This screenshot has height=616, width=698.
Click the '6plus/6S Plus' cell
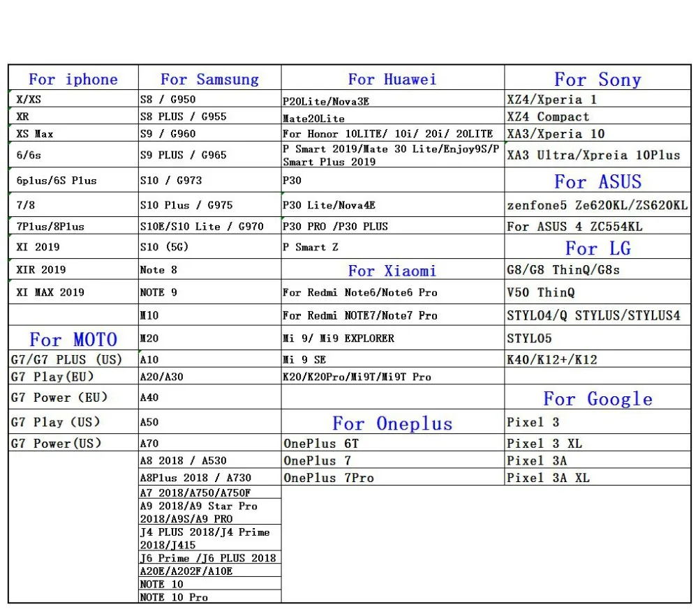tap(73, 180)
